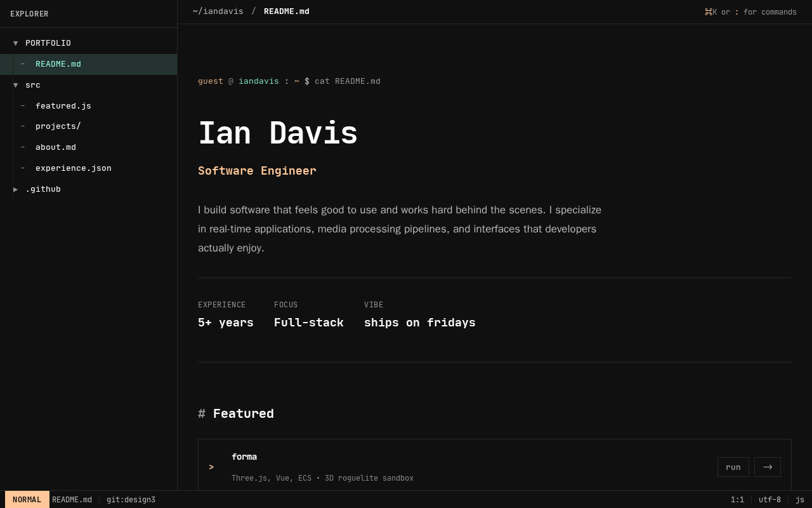Click the prompt caret icon on forma card
This screenshot has height=508, width=812.
[211, 467]
